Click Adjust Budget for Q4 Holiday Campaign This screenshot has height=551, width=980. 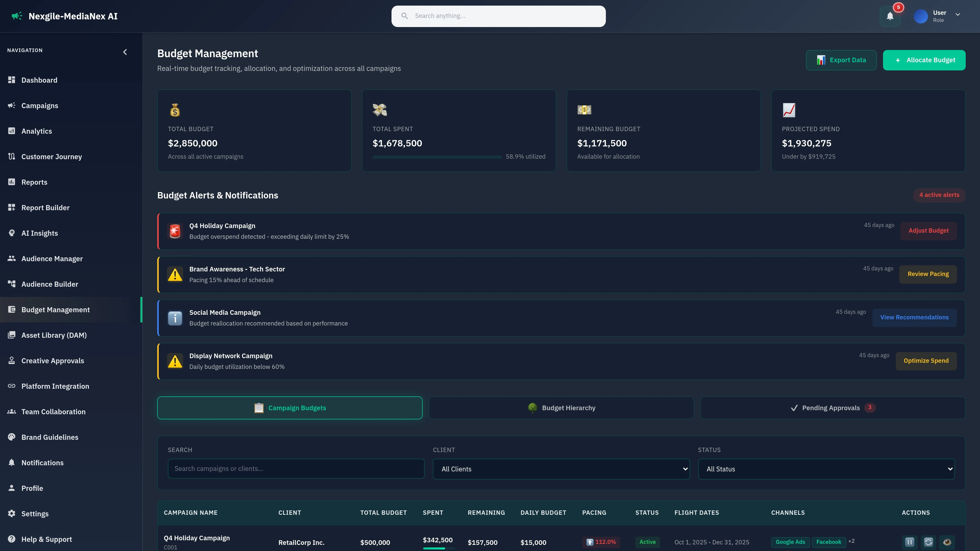tap(928, 230)
